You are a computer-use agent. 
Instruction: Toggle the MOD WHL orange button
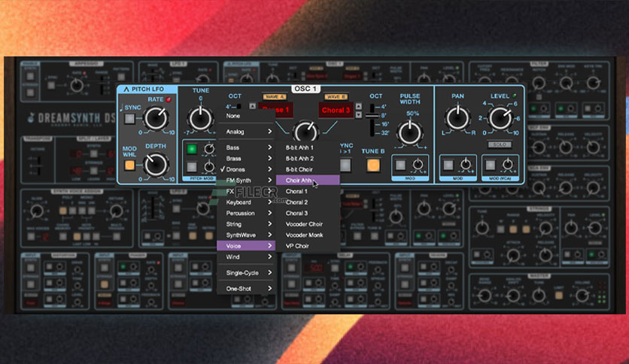tap(129, 165)
